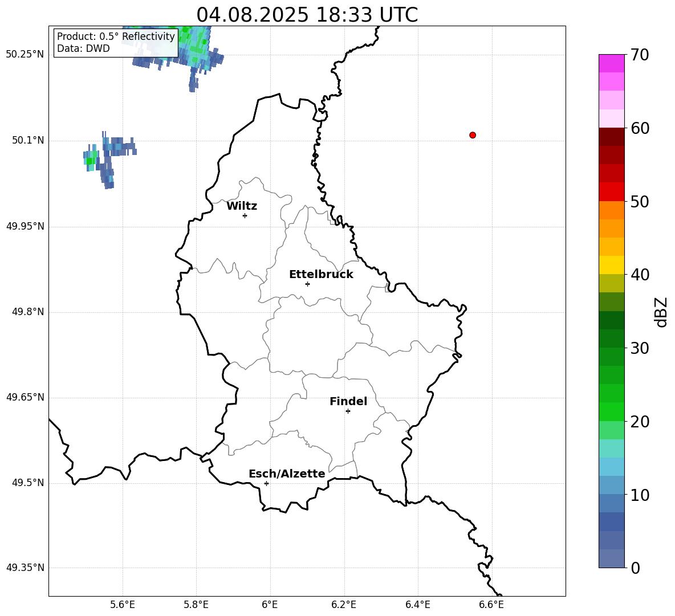Click the orange colorbar segment below 50

click(611, 210)
